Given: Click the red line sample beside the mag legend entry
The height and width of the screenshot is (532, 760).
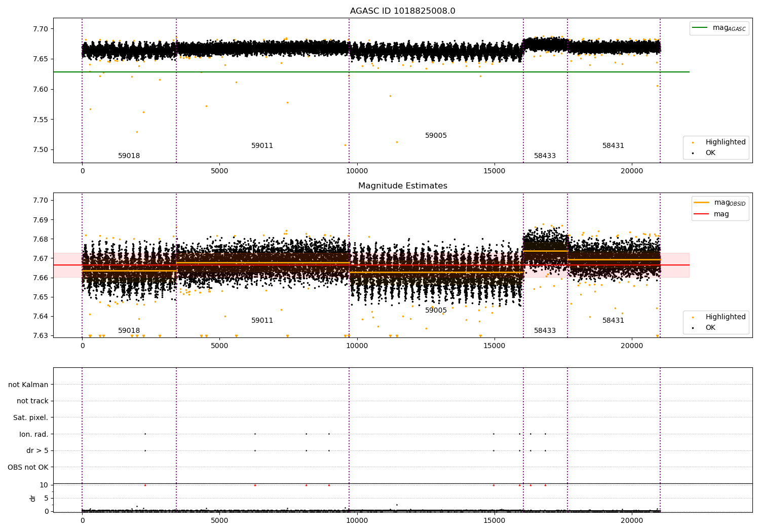Looking at the screenshot, I should click(x=701, y=214).
